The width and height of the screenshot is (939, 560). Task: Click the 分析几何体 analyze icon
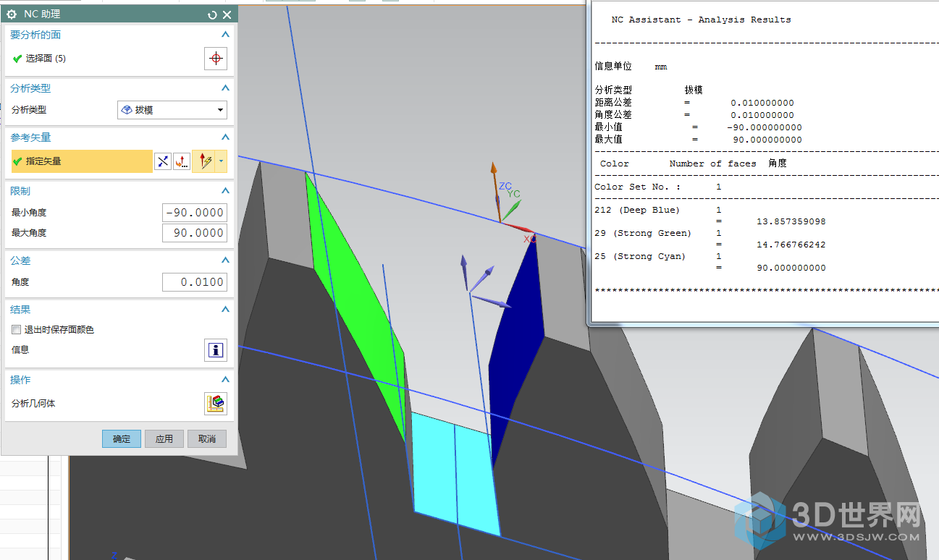[x=216, y=404]
